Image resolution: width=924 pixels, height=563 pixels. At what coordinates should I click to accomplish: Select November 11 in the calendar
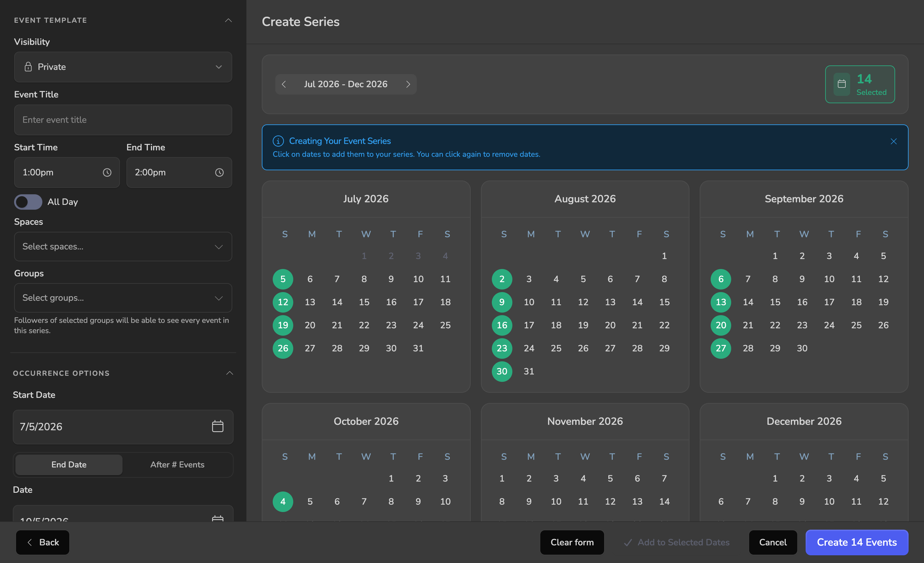[583, 501]
